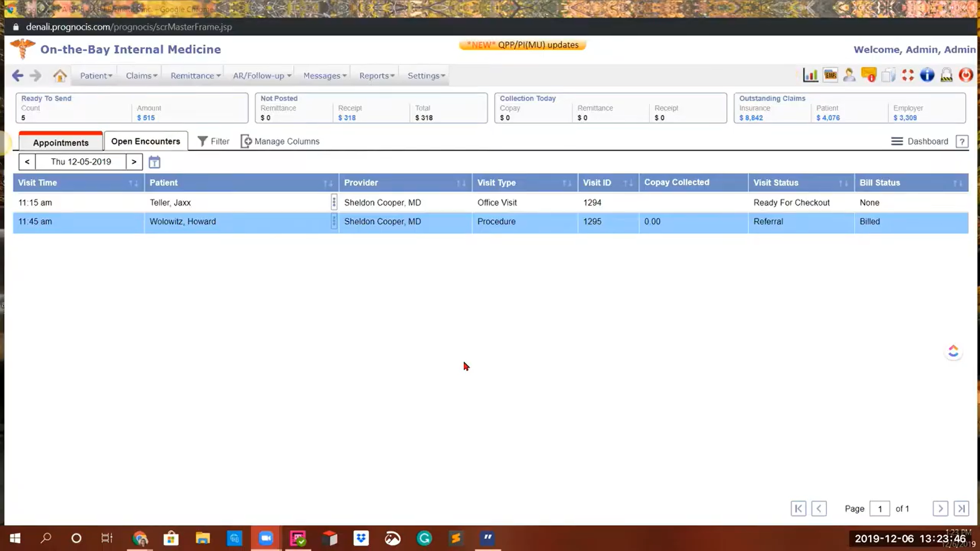Screen dimensions: 980x551
Task: Go to the home house icon
Action: (x=60, y=76)
